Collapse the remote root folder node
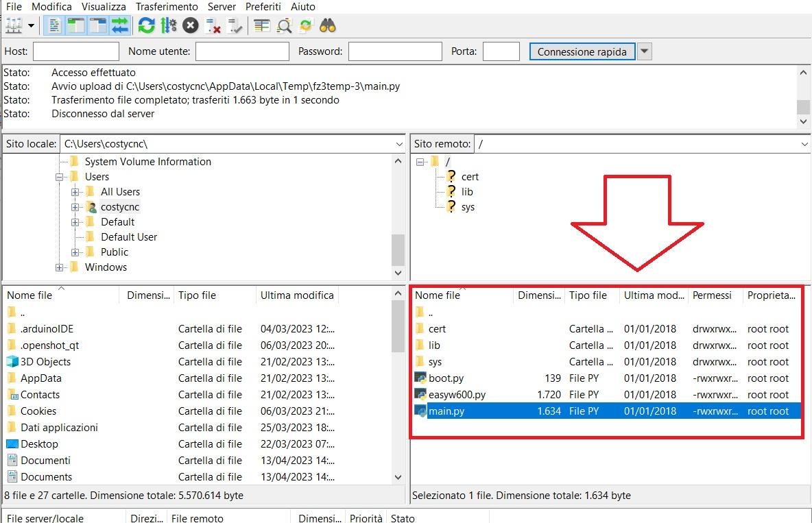The width and height of the screenshot is (812, 523). 420,162
